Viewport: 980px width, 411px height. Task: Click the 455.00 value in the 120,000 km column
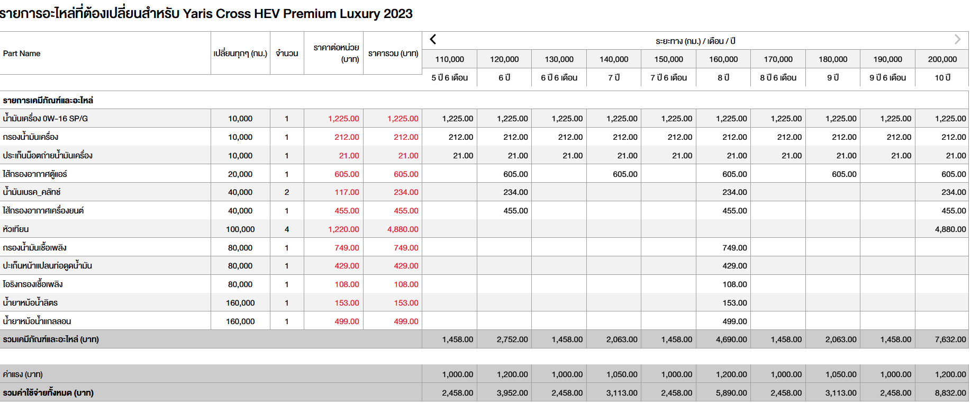[515, 211]
